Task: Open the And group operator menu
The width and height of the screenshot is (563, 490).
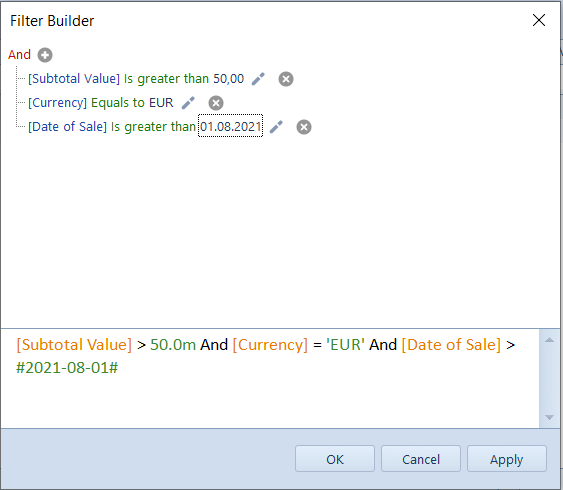Action: (19, 55)
